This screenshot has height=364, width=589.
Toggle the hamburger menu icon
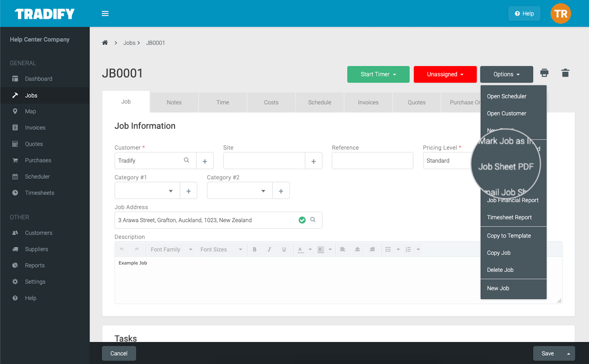(105, 13)
